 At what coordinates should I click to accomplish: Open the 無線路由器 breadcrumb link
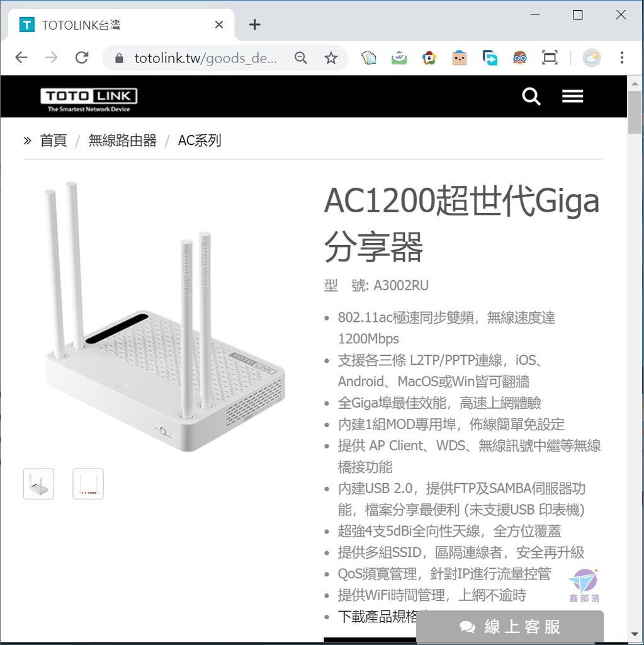click(x=123, y=140)
